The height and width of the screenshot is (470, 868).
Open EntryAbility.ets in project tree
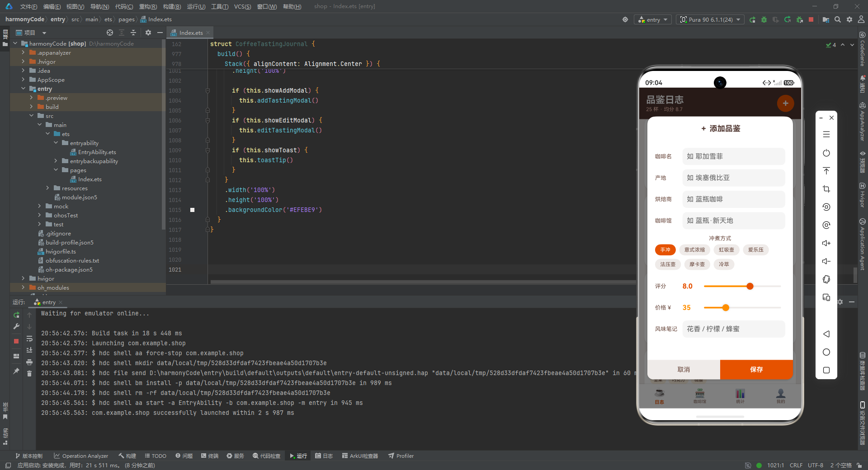pyautogui.click(x=93, y=152)
